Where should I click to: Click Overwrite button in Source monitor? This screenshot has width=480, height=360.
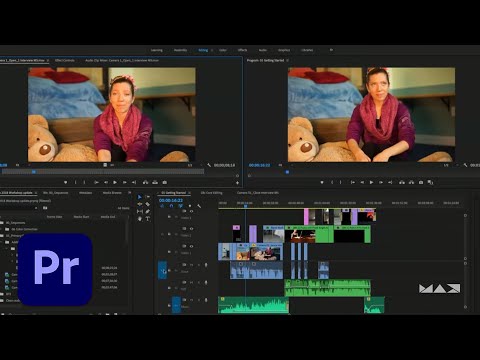tap(155, 182)
